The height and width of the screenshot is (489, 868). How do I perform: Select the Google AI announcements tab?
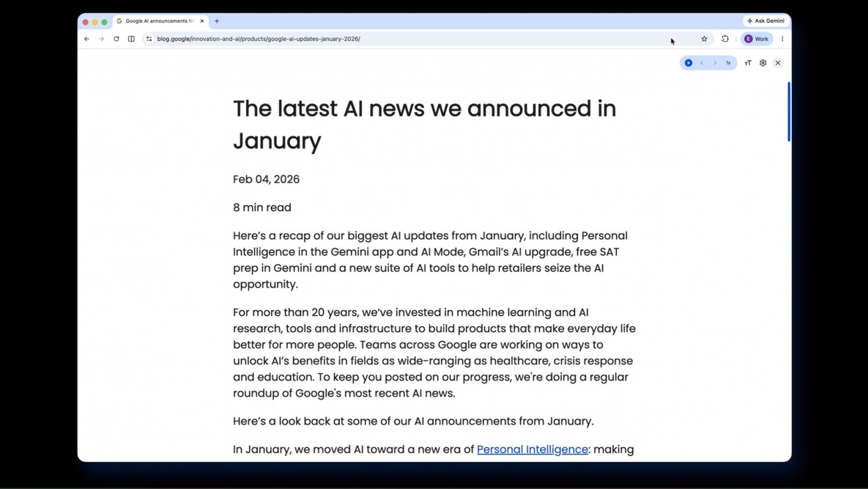159,21
